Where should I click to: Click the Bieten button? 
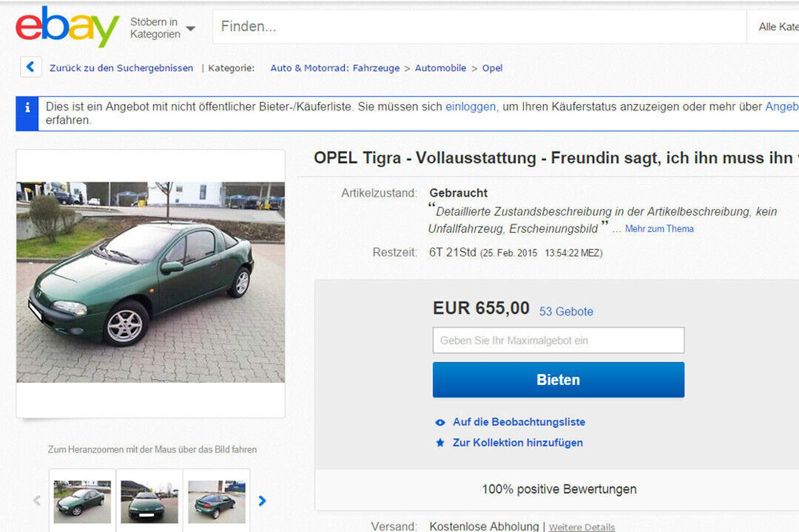(x=558, y=380)
